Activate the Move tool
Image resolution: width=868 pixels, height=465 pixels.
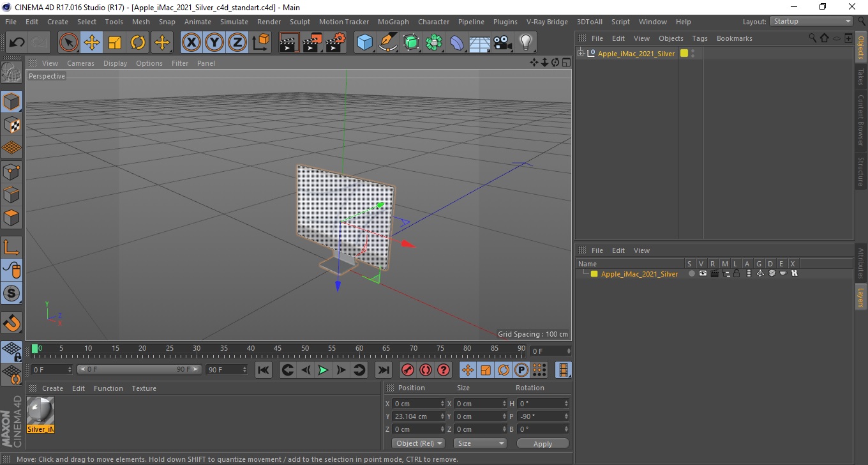pos(92,43)
